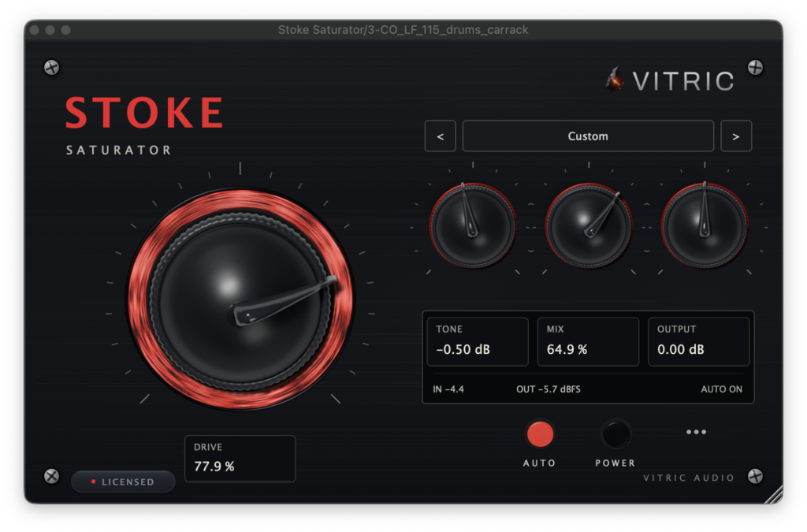Toggle the red AUTO button
The width and height of the screenshot is (807, 532).
point(540,434)
